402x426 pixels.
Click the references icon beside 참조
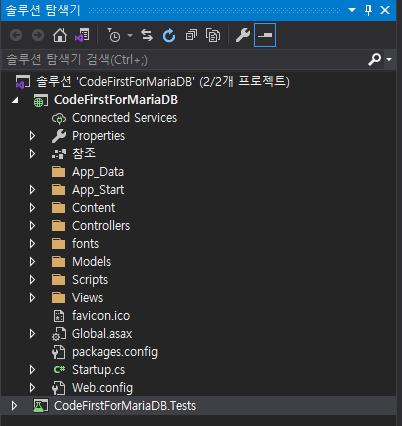[59, 154]
